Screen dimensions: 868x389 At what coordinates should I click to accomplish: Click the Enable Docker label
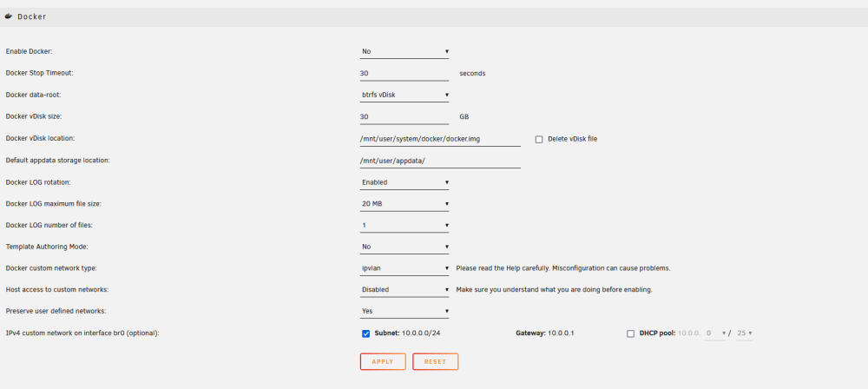29,51
